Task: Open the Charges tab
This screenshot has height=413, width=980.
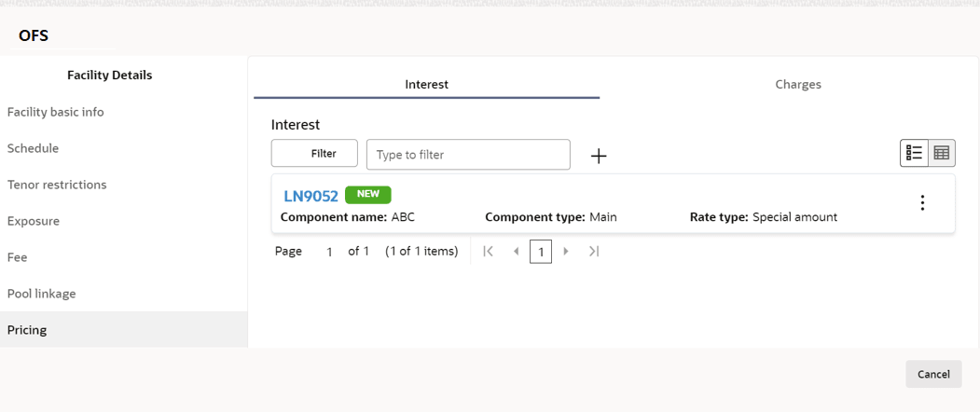Action: coord(797,84)
